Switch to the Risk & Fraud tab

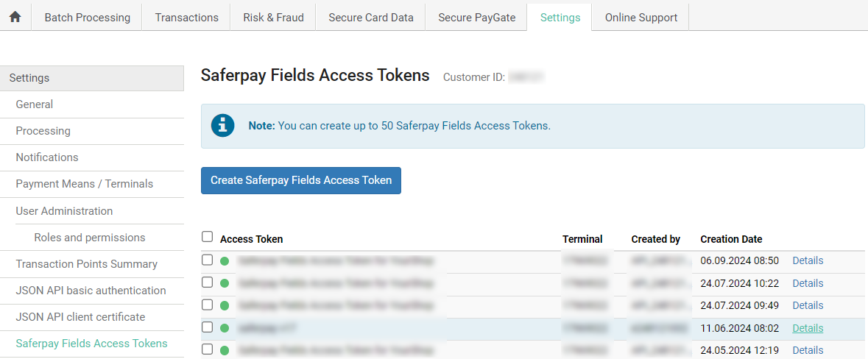pyautogui.click(x=273, y=18)
